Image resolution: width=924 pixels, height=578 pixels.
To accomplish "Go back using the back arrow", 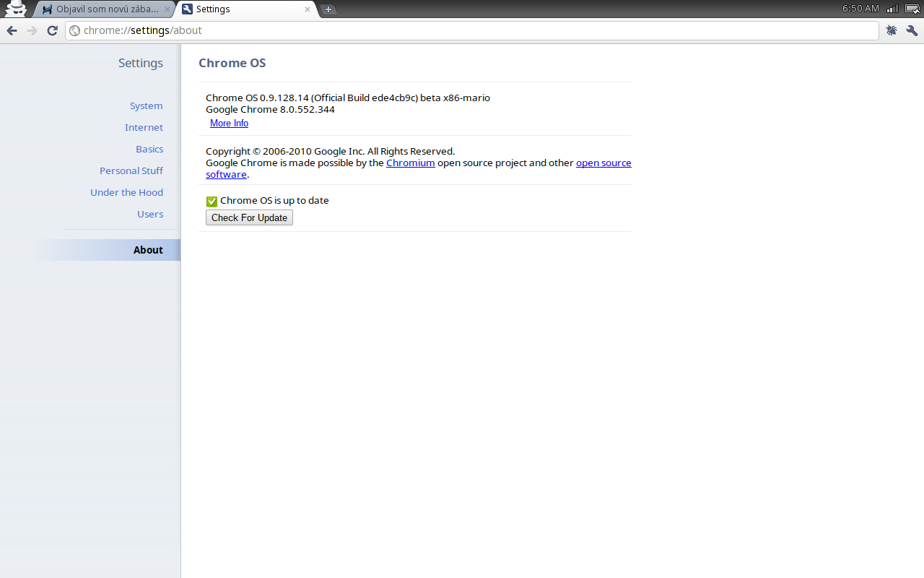I will tap(12, 30).
